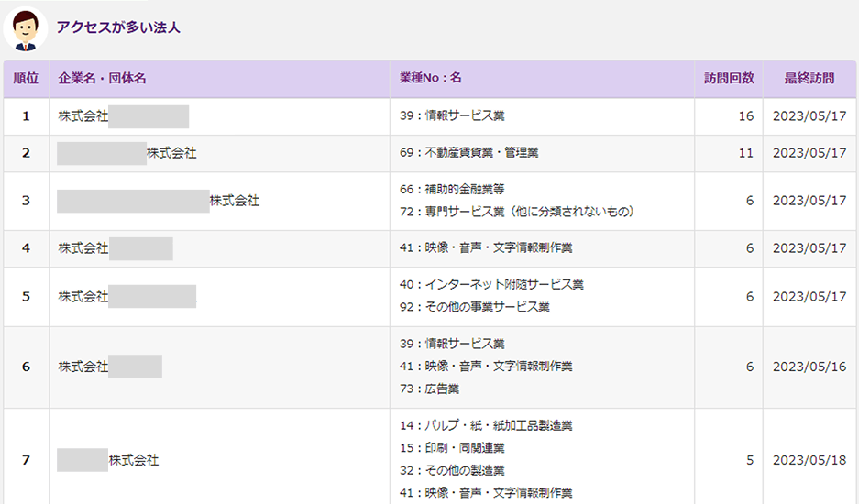The width and height of the screenshot is (859, 504).
Task: Click the アクセスが多い法人 heading
Action: point(117,27)
